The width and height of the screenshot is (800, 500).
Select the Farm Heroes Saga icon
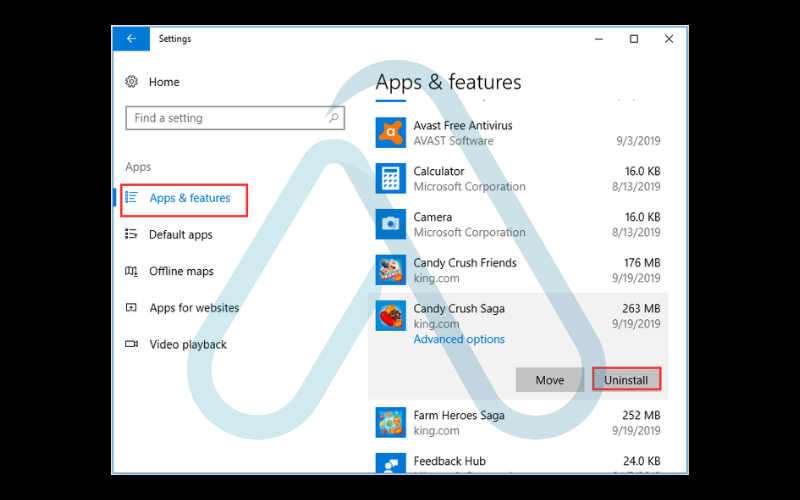coord(390,422)
